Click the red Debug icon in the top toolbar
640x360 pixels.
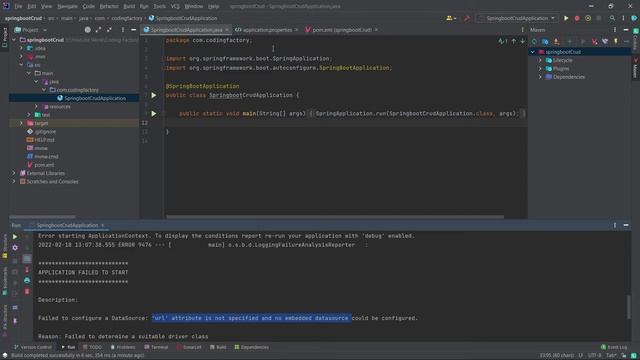(577, 18)
